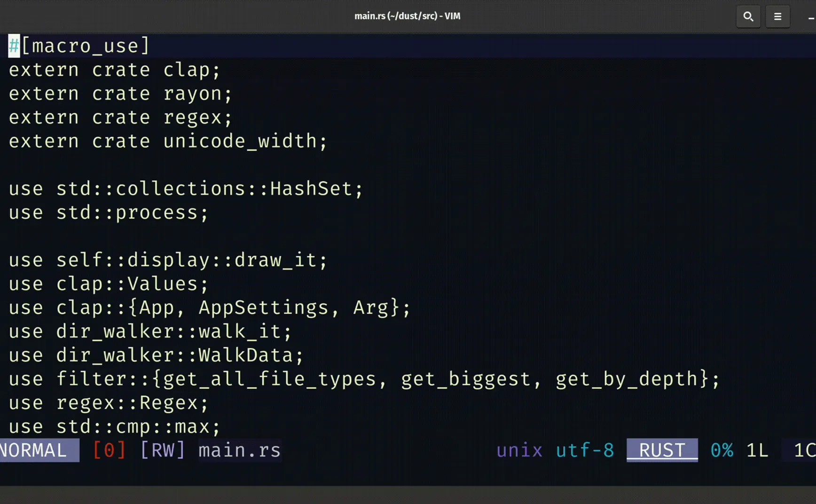Click the 'RUST' filetype badge in statusline
Image resolution: width=816 pixels, height=504 pixels.
(662, 450)
